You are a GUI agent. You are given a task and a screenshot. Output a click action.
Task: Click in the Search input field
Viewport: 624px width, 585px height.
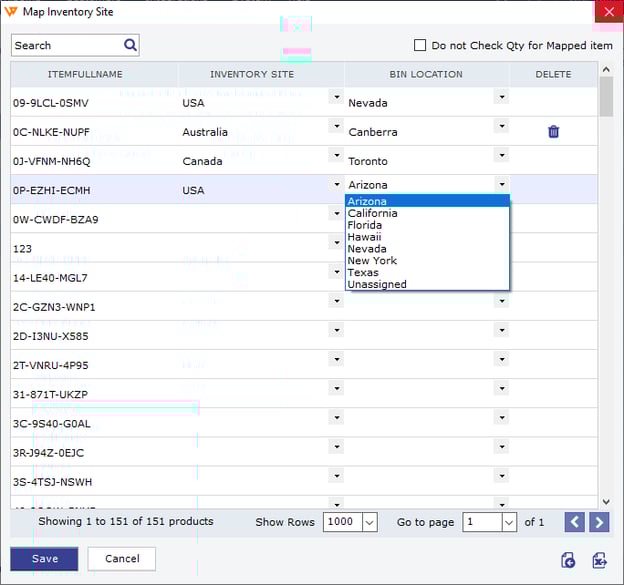(66, 46)
